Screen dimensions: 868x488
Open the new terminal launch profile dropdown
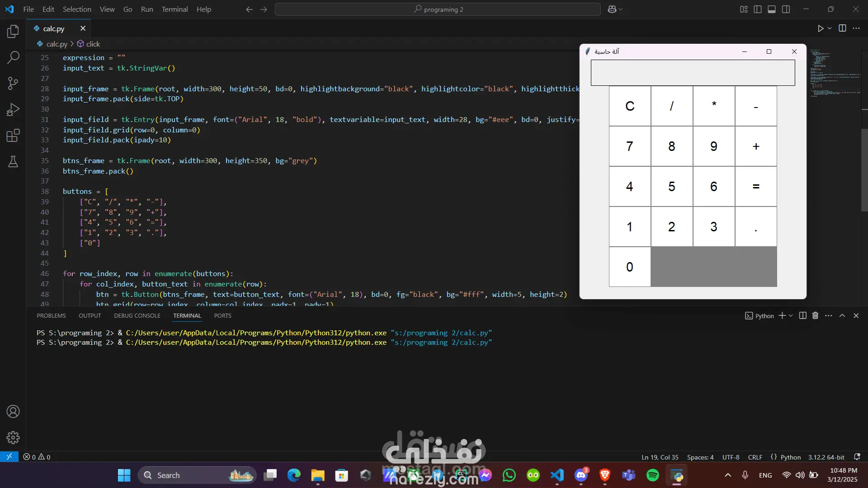791,315
